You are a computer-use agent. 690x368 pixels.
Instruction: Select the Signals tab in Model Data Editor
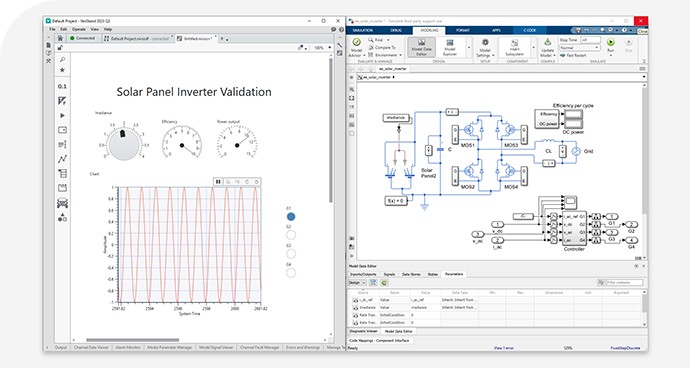point(389,274)
